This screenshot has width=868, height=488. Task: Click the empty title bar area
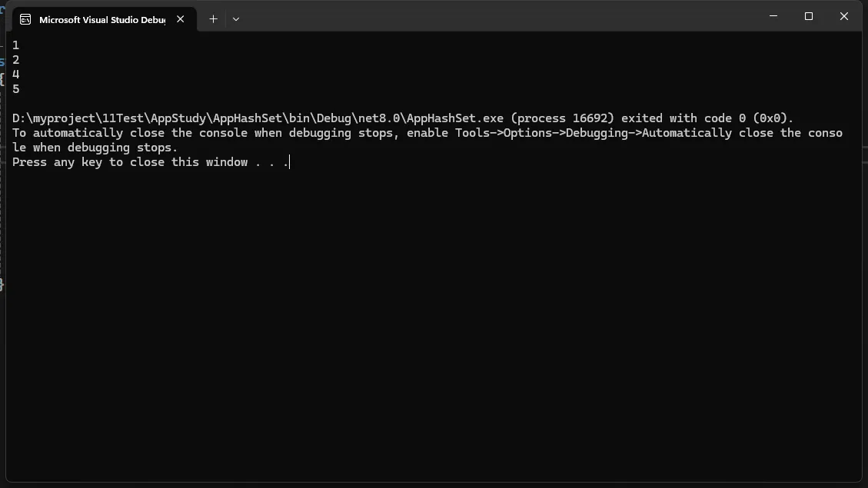click(498, 16)
